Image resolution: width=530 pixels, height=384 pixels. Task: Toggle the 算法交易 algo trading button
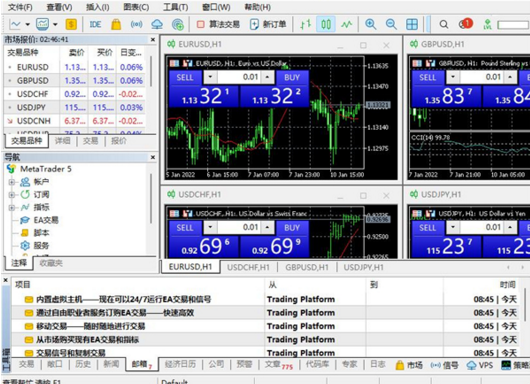[218, 24]
